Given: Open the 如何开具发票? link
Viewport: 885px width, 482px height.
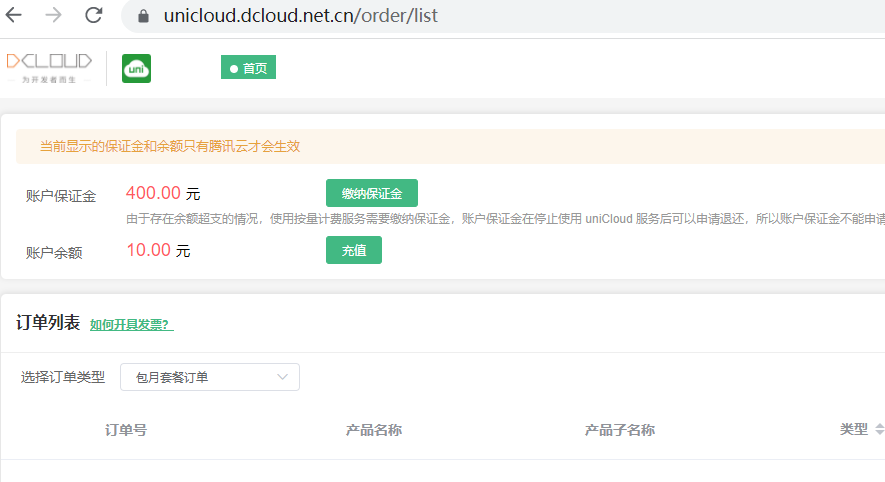Looking at the screenshot, I should click(x=132, y=325).
